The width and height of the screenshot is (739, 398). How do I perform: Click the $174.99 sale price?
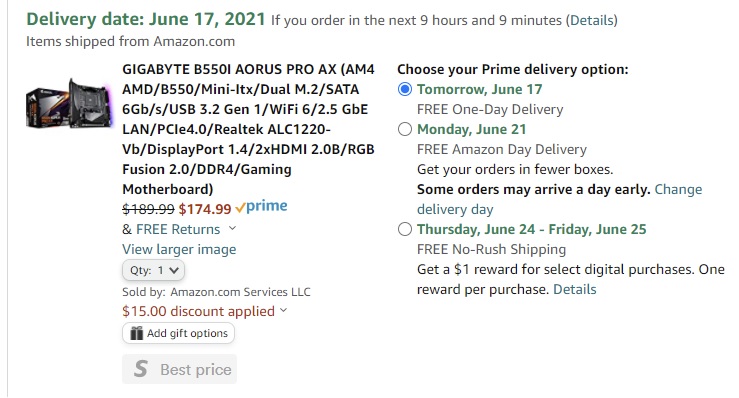(x=205, y=209)
